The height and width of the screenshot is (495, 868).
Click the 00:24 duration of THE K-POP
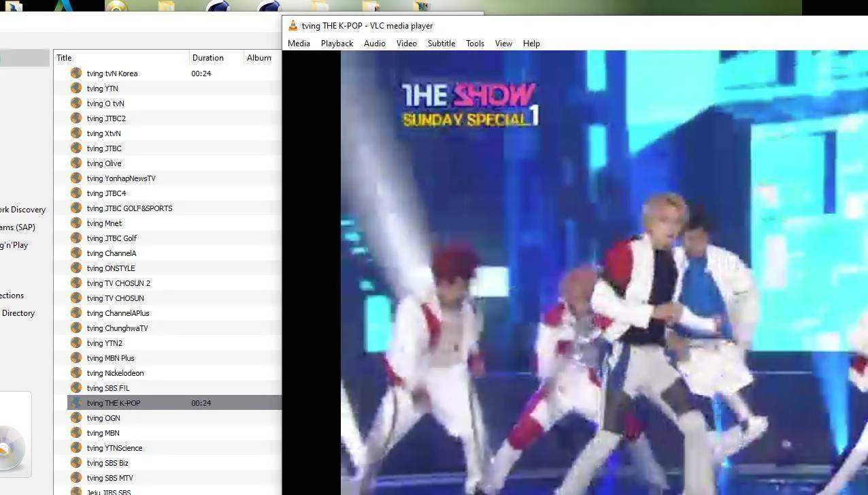[201, 403]
